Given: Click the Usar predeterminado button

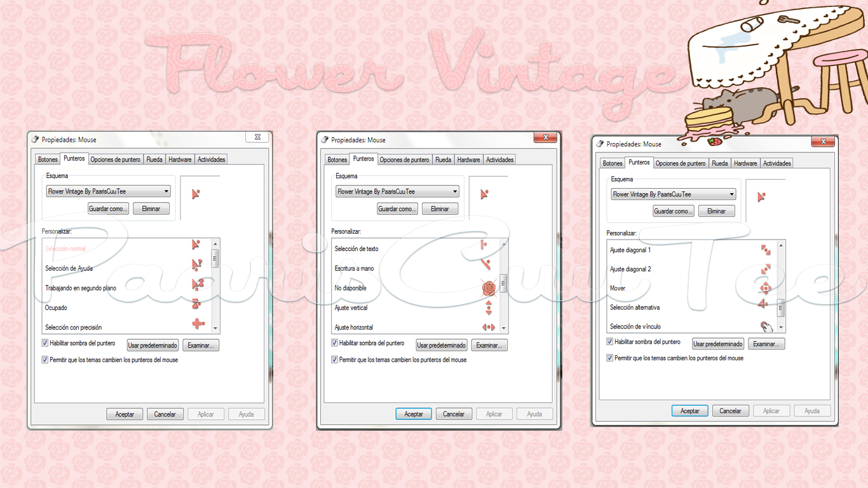Looking at the screenshot, I should [153, 345].
